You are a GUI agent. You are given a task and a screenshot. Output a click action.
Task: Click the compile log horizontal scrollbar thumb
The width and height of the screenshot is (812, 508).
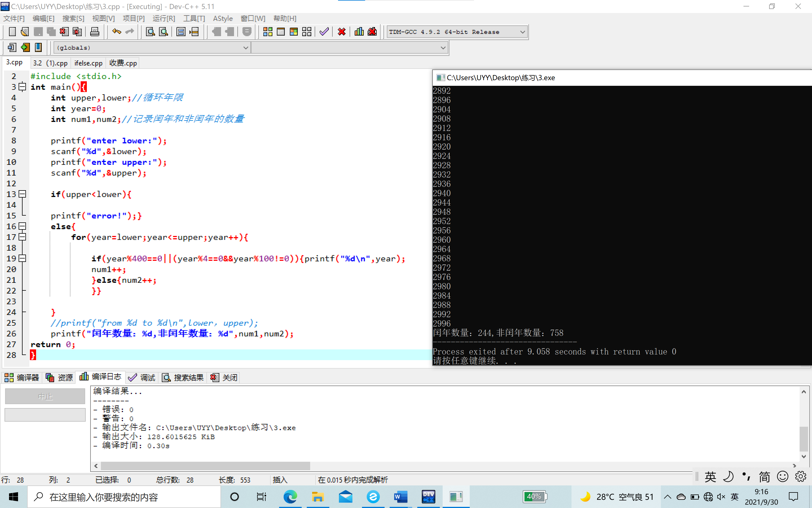pyautogui.click(x=205, y=466)
